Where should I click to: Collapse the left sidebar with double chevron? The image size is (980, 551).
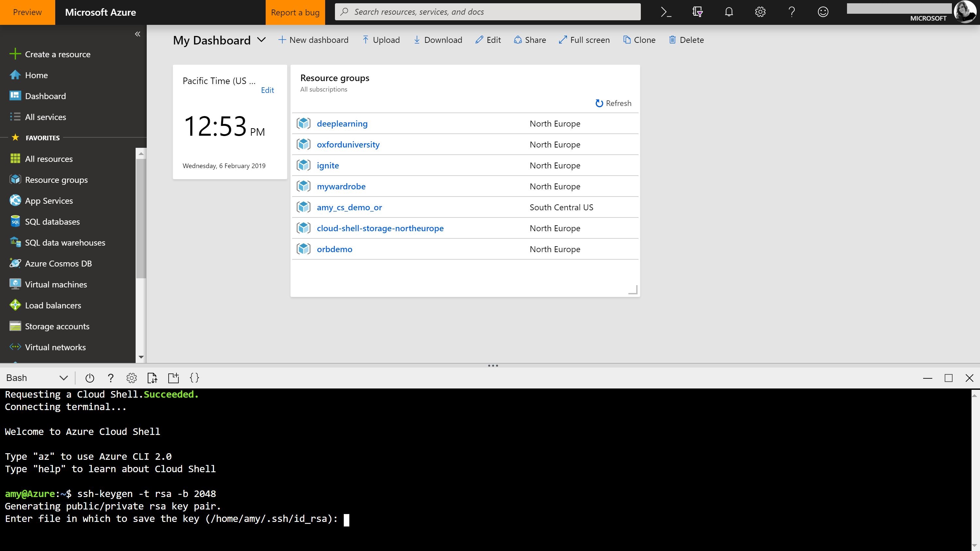[x=137, y=34]
